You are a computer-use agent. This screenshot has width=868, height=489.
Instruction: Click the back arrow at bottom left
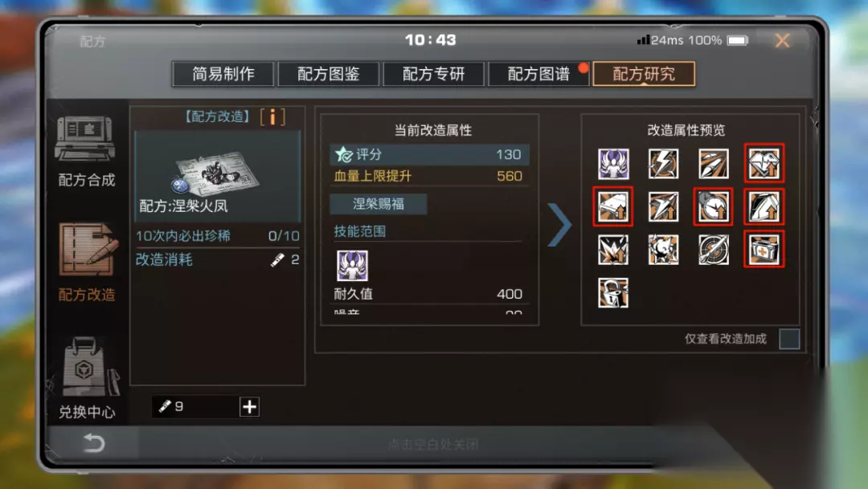pyautogui.click(x=93, y=443)
